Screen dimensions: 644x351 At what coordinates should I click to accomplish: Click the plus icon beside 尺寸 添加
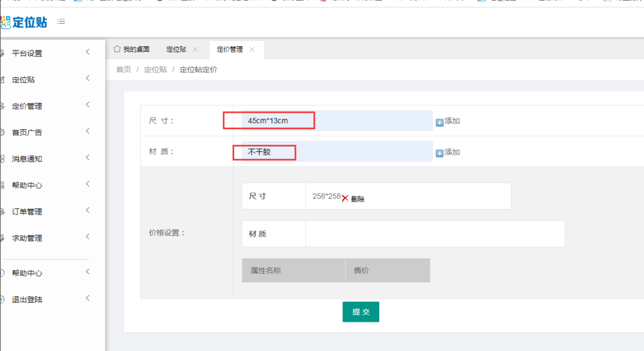pos(440,122)
